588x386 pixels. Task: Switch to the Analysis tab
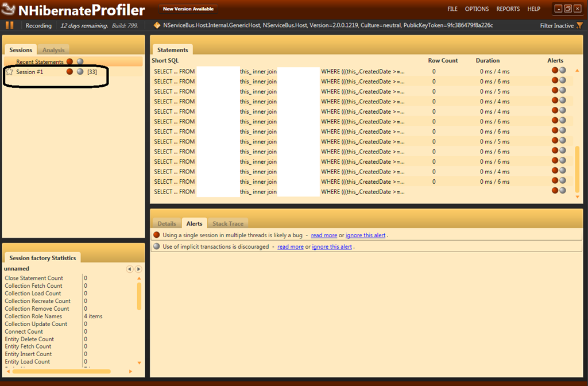coord(53,50)
